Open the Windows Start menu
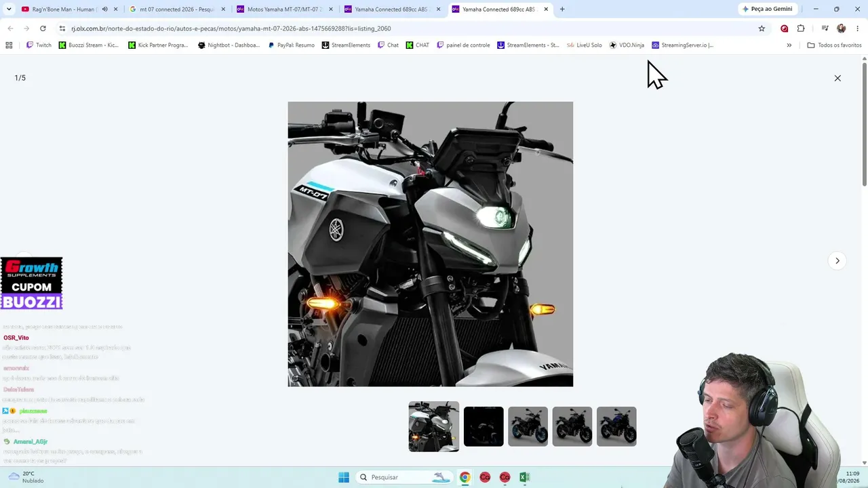This screenshot has width=868, height=488. click(344, 477)
